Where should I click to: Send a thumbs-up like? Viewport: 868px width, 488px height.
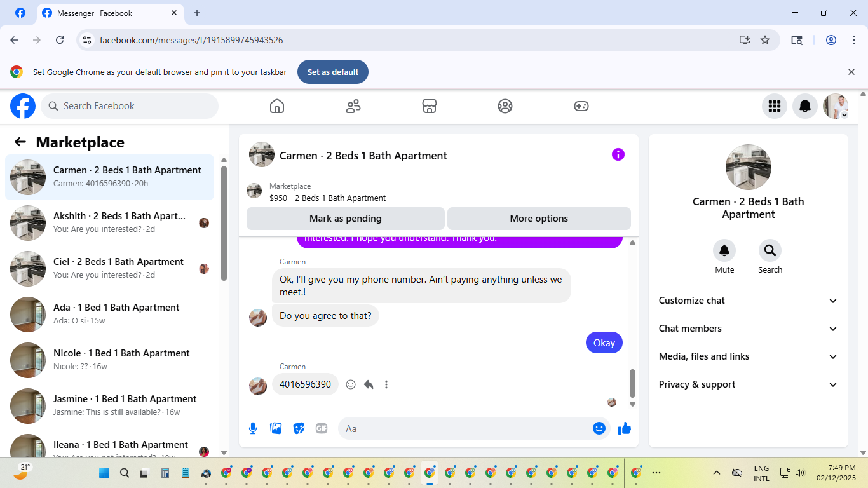click(625, 428)
